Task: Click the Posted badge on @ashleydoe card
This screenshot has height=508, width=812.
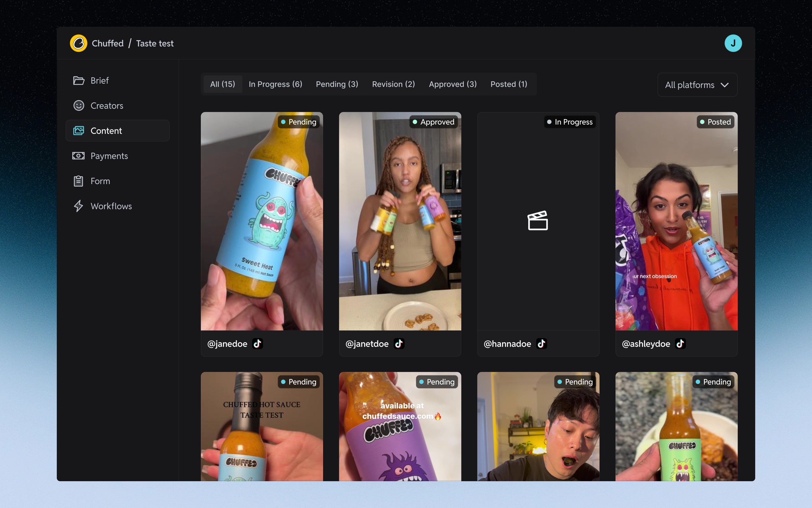Action: [716, 122]
